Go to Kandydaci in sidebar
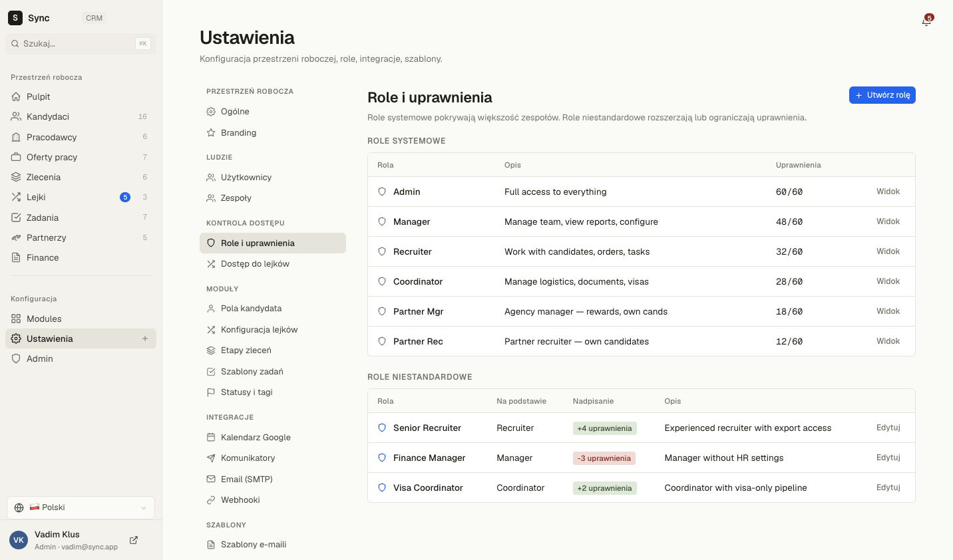This screenshot has height=560, width=953. pos(81,116)
